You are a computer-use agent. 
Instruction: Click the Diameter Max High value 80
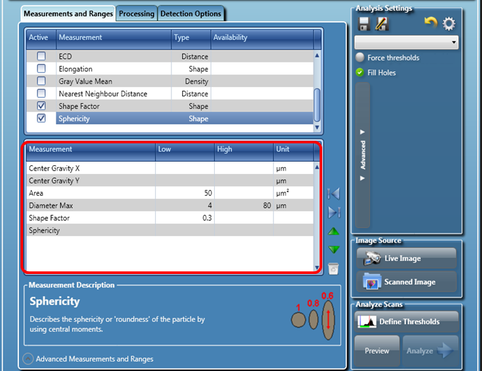(244, 205)
